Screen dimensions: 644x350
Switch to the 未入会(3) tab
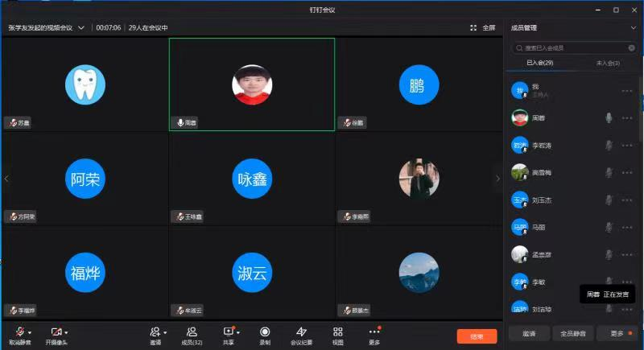[608, 64]
